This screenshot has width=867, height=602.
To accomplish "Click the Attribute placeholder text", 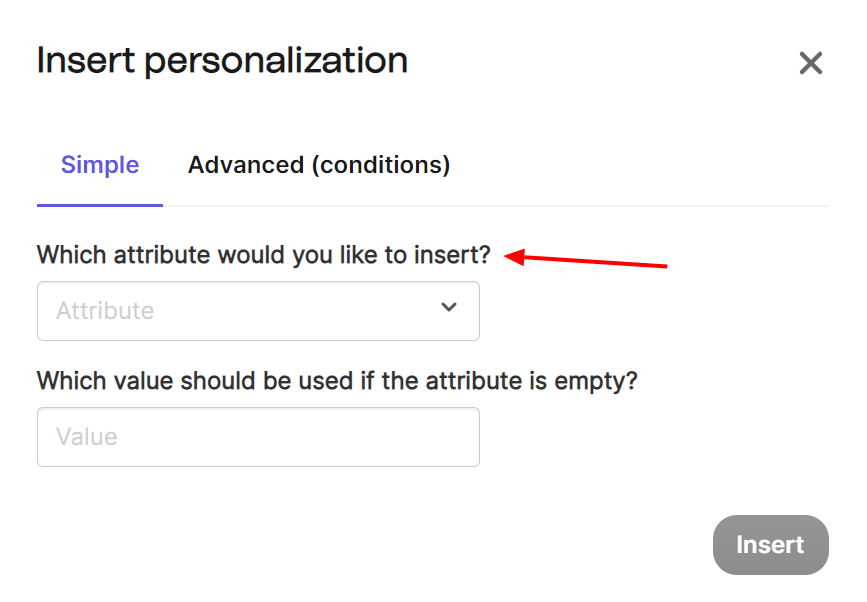I will [105, 311].
